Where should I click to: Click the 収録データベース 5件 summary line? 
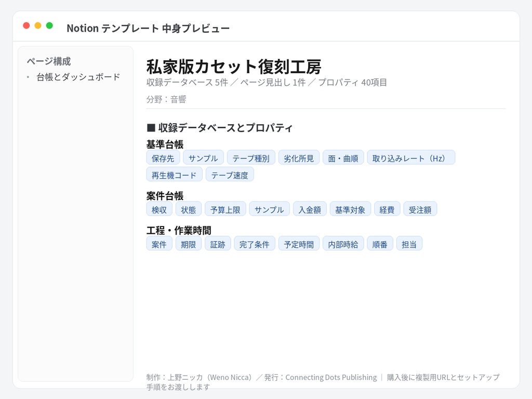pos(267,83)
